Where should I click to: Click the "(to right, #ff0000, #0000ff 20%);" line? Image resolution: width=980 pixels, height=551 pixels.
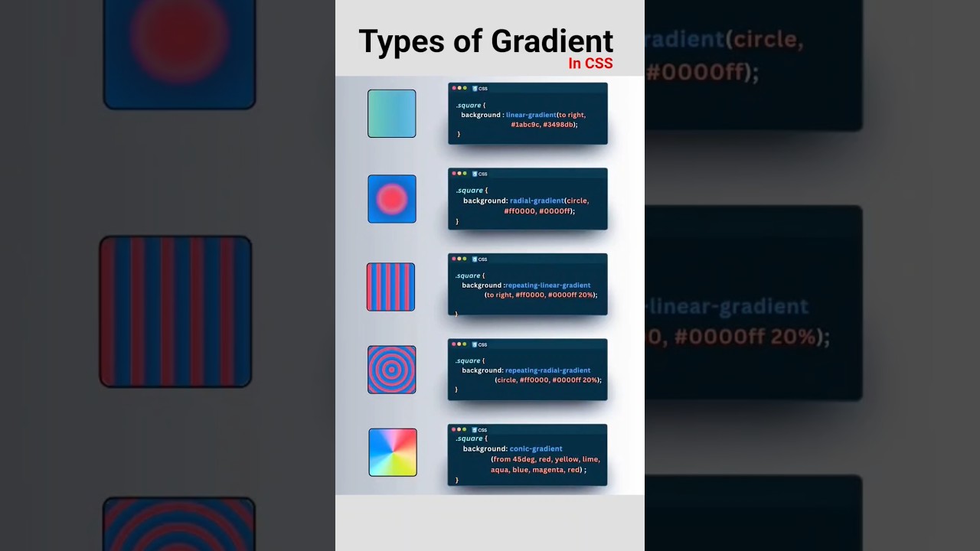coord(541,295)
